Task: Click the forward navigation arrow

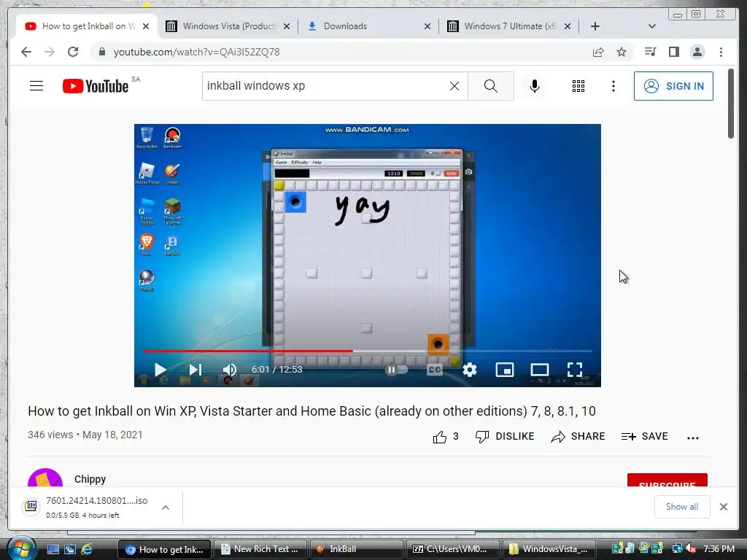Action: pyautogui.click(x=50, y=52)
